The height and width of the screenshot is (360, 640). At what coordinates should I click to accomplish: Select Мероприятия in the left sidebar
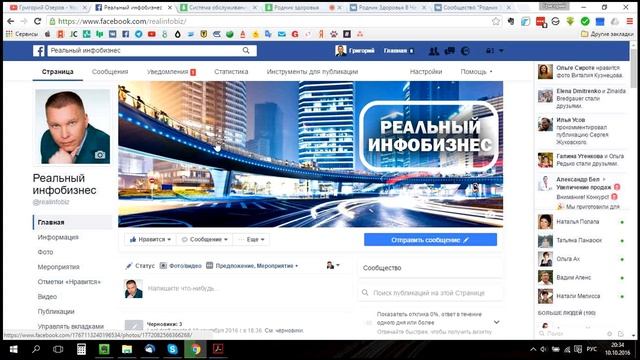[58, 267]
